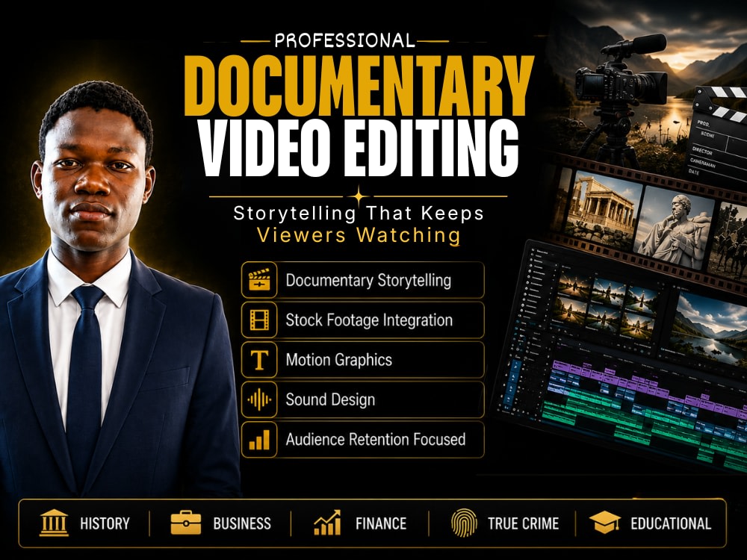Image resolution: width=747 pixels, height=560 pixels.
Task: Click the EDUCATIONAL category label
Action: point(671,524)
